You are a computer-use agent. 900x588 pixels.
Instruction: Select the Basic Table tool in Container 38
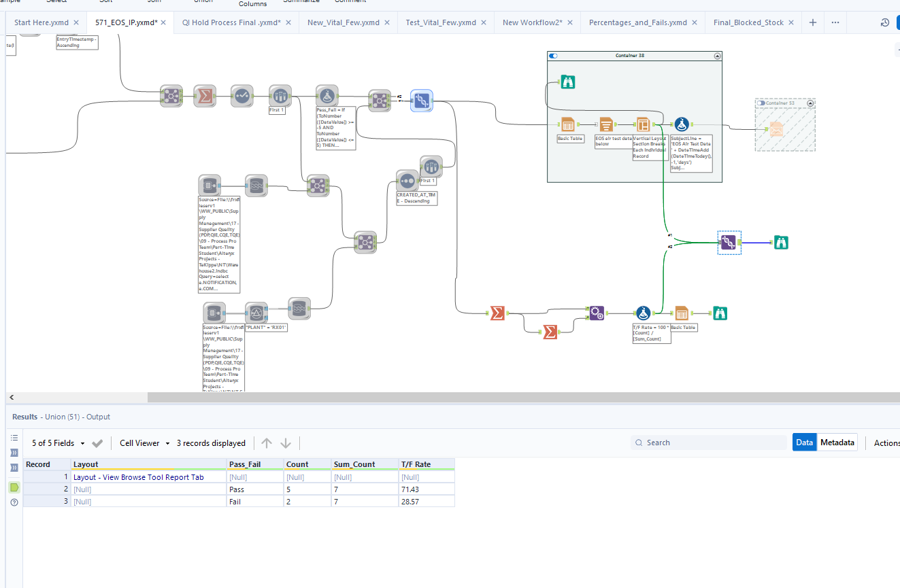(x=568, y=124)
